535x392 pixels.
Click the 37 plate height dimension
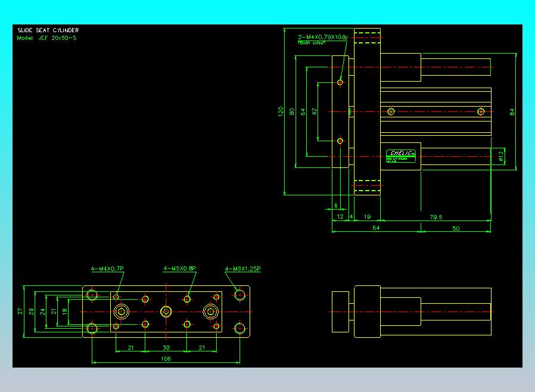coord(20,312)
